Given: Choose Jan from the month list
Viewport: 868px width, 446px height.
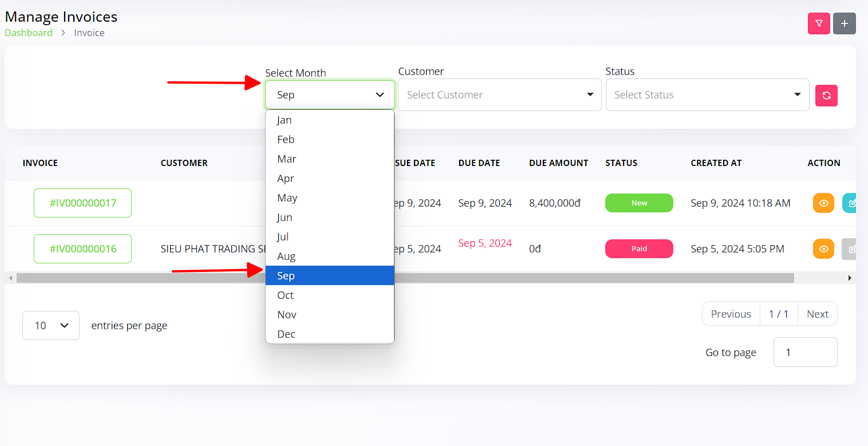Looking at the screenshot, I should tap(330, 120).
